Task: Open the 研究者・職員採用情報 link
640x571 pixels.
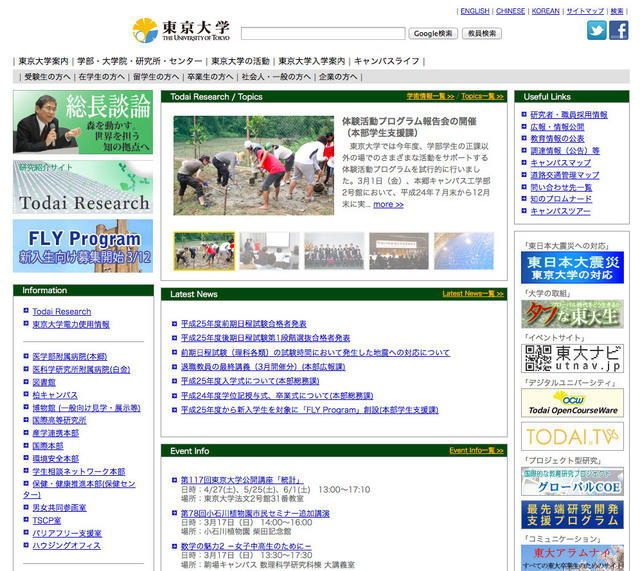Action: tap(569, 115)
